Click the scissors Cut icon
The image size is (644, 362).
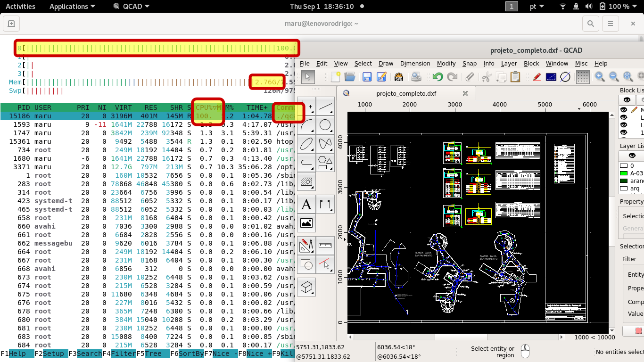[487, 76]
